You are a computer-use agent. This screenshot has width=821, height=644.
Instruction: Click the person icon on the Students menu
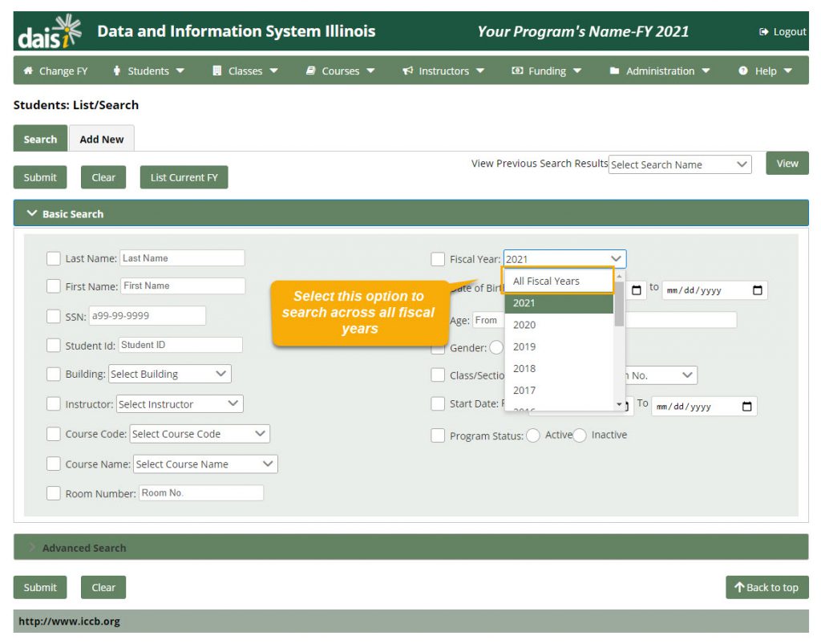click(x=117, y=71)
